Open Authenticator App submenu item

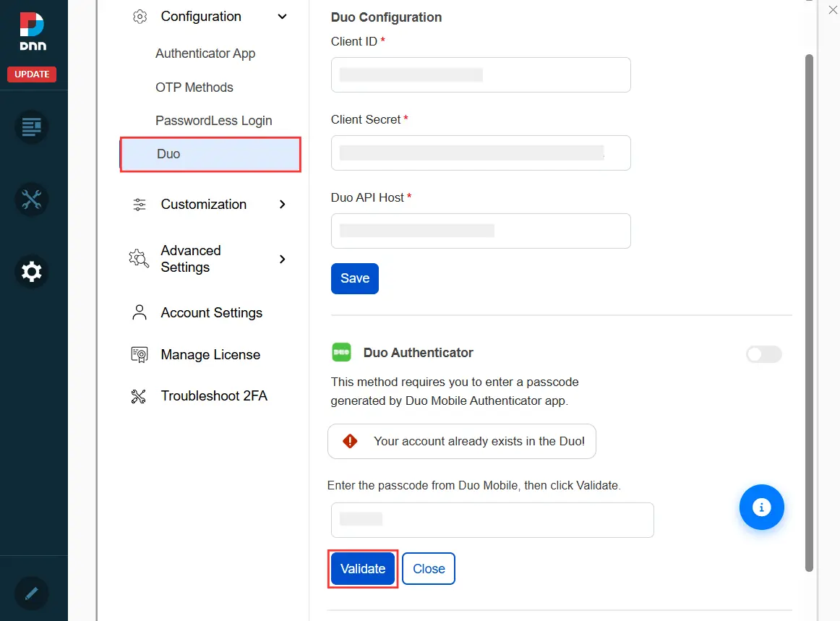coord(205,53)
